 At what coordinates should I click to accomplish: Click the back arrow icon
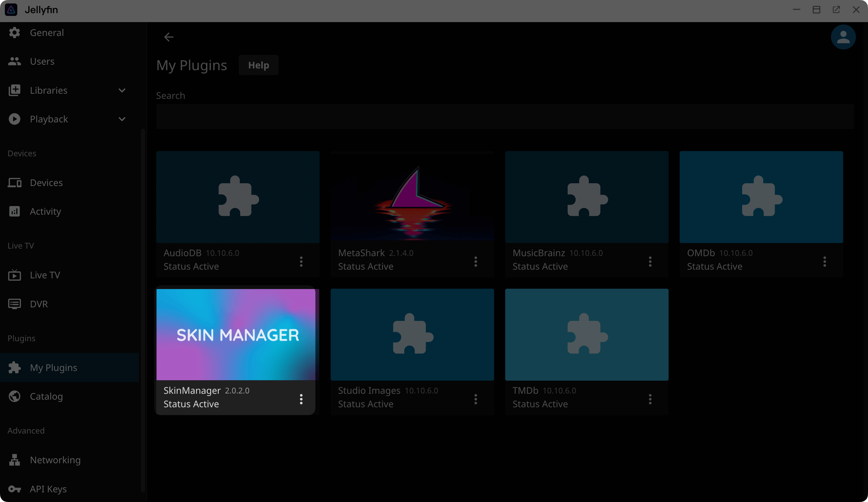[169, 37]
